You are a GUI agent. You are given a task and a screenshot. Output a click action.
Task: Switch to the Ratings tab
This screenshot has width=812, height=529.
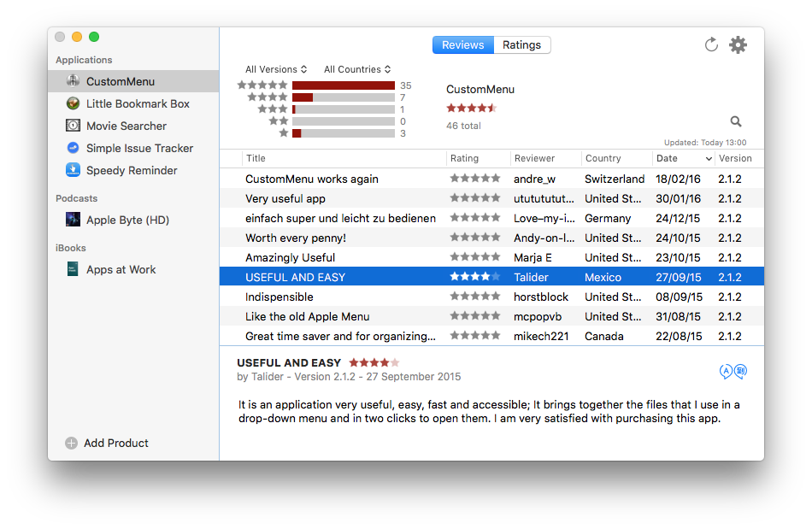[x=522, y=45]
